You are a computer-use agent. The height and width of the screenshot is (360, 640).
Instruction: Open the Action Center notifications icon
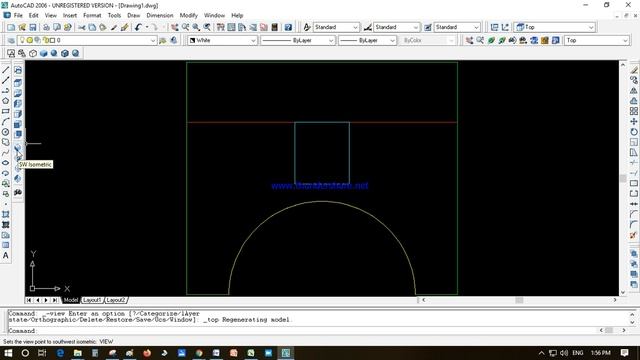tap(624, 353)
